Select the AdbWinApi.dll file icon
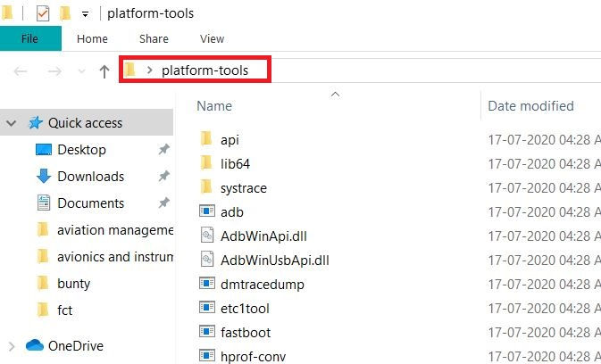The width and height of the screenshot is (601, 364). click(206, 236)
